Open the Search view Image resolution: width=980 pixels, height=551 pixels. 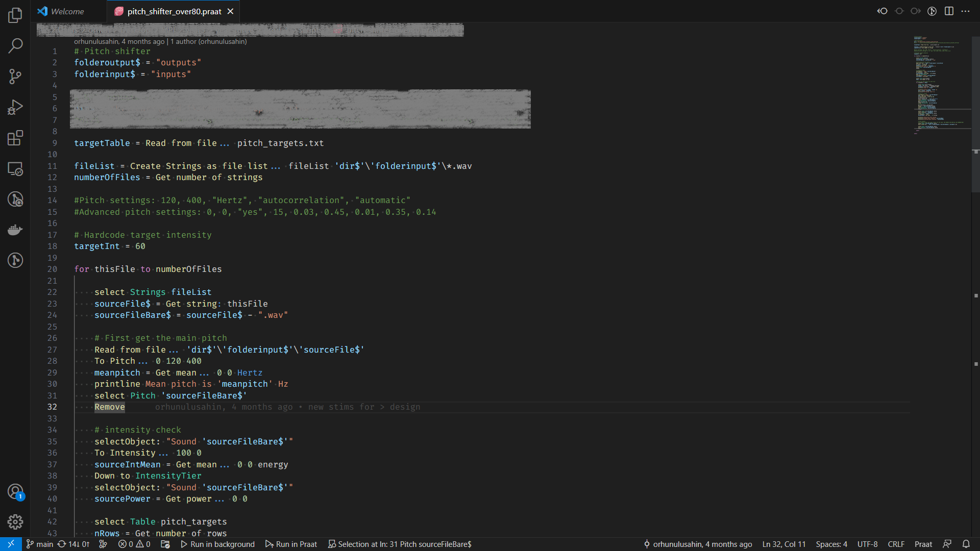click(x=15, y=46)
